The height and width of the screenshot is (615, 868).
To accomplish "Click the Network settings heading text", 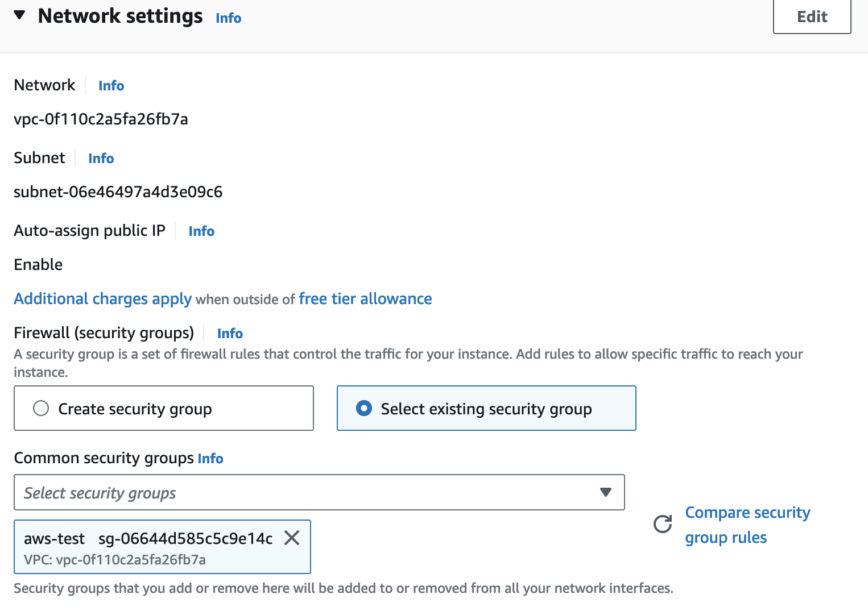I will click(120, 16).
